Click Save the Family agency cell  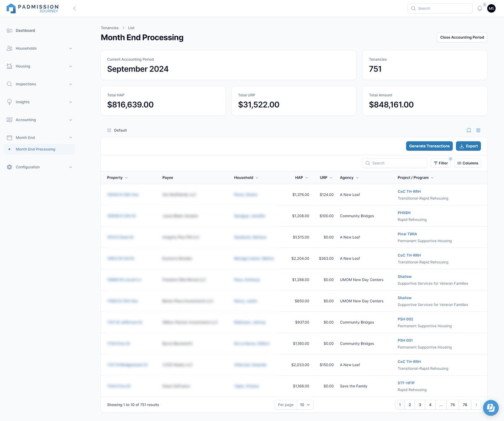coord(354,386)
